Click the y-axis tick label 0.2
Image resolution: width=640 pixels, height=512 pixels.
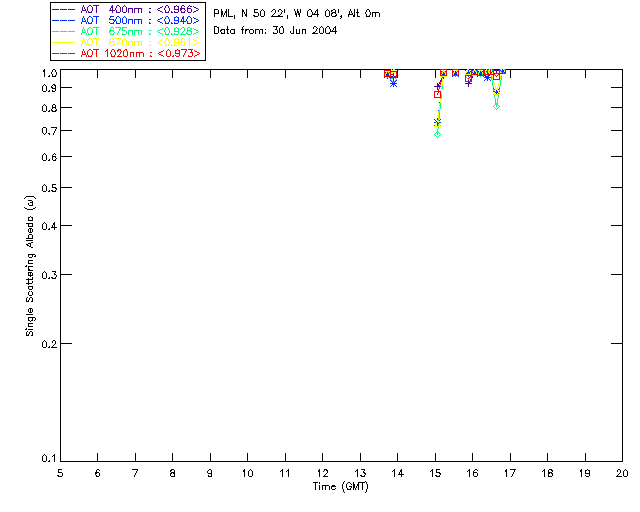tap(46, 343)
